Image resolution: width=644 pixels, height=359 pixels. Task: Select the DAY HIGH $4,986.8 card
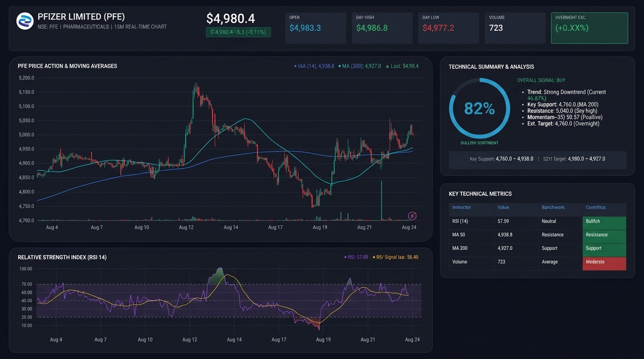click(x=382, y=28)
